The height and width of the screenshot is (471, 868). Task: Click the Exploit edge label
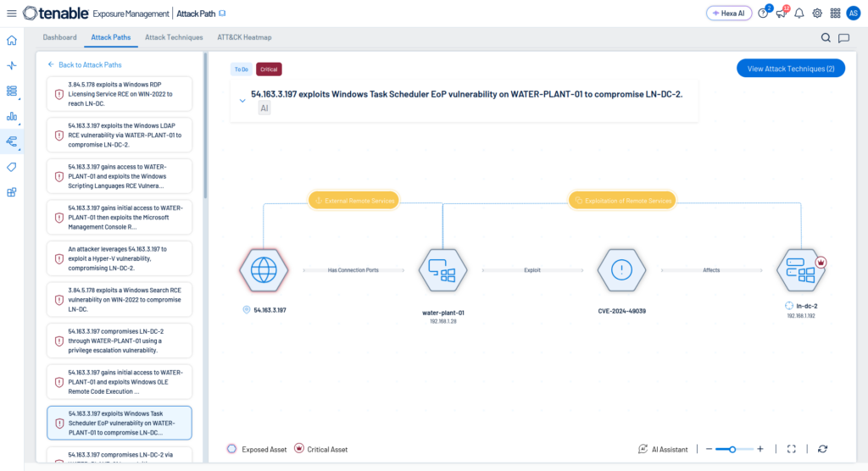532,270
